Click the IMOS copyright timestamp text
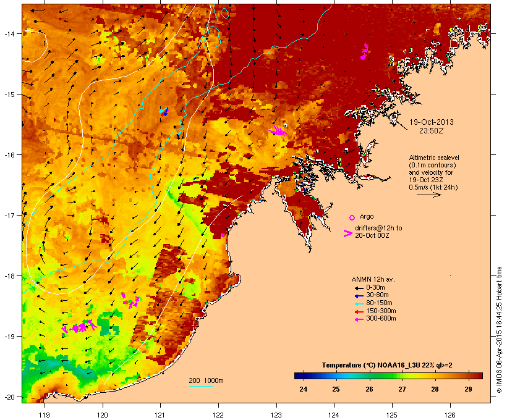This screenshot has height=420, width=507. coord(499,330)
